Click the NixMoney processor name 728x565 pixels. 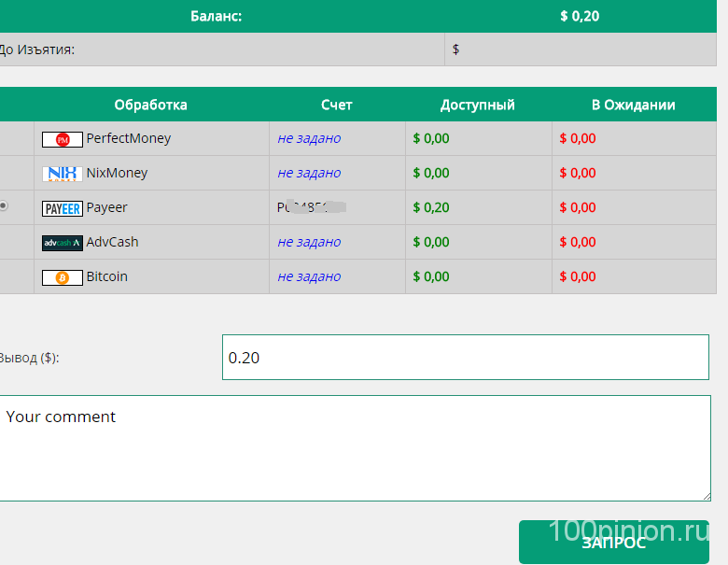pyautogui.click(x=117, y=173)
